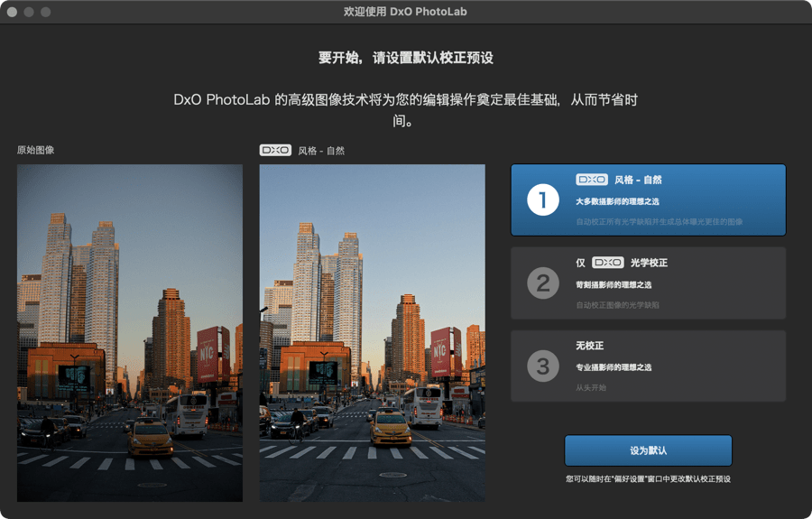Viewport: 812px width, 519px height.
Task: Click the note about 偏好设置 below the button
Action: click(x=648, y=479)
